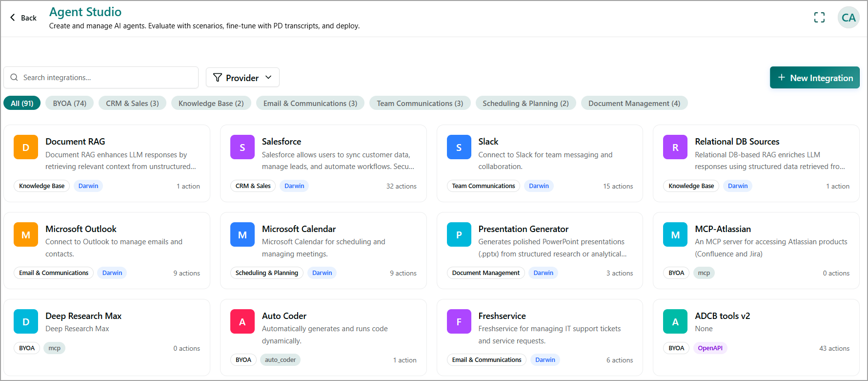Click the Relational DB Sources R icon
The image size is (868, 381).
point(675,147)
